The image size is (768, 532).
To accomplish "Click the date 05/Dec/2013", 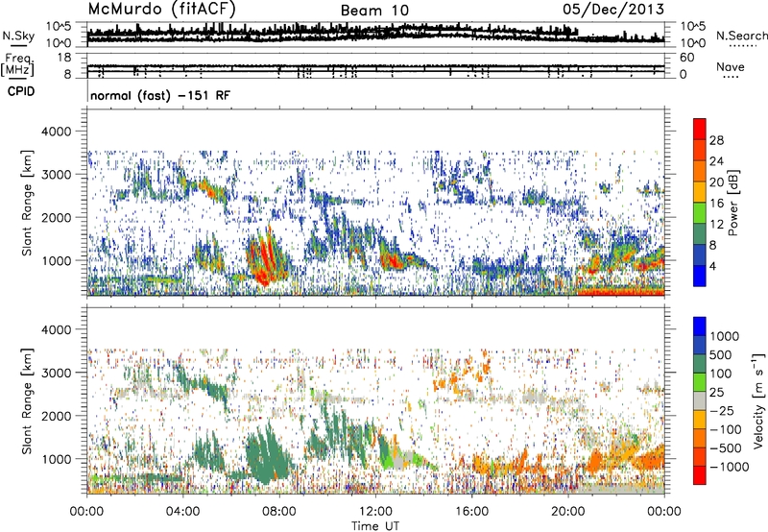I will (613, 9).
